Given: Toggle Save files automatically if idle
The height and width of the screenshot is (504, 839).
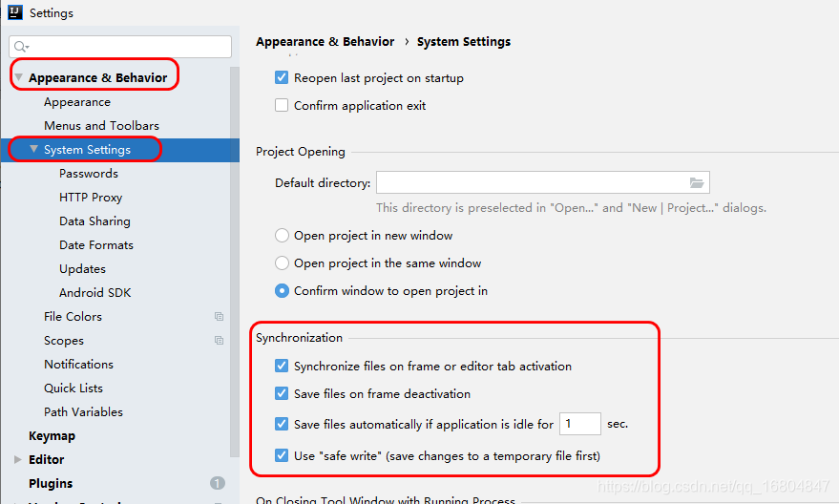Looking at the screenshot, I should (x=282, y=424).
